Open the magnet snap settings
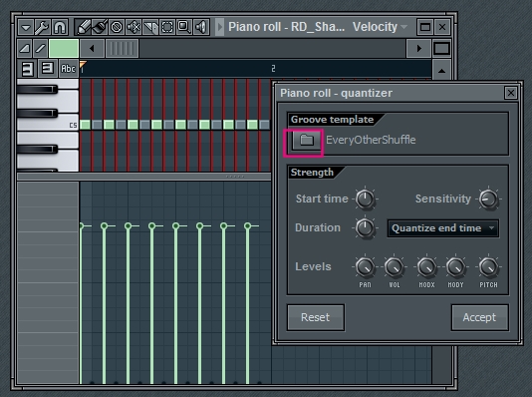Image resolution: width=532 pixels, height=397 pixels. (60, 27)
